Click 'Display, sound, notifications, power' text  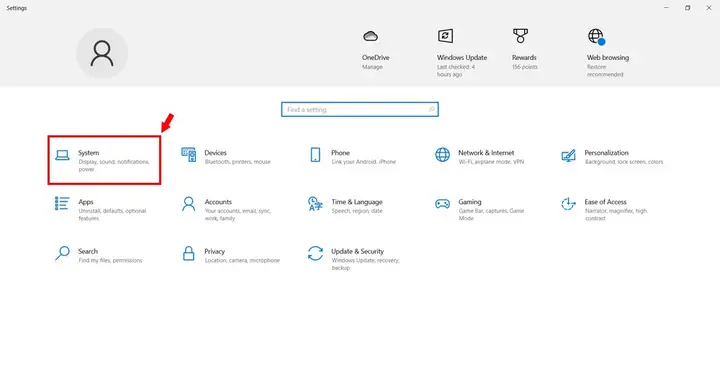click(113, 165)
